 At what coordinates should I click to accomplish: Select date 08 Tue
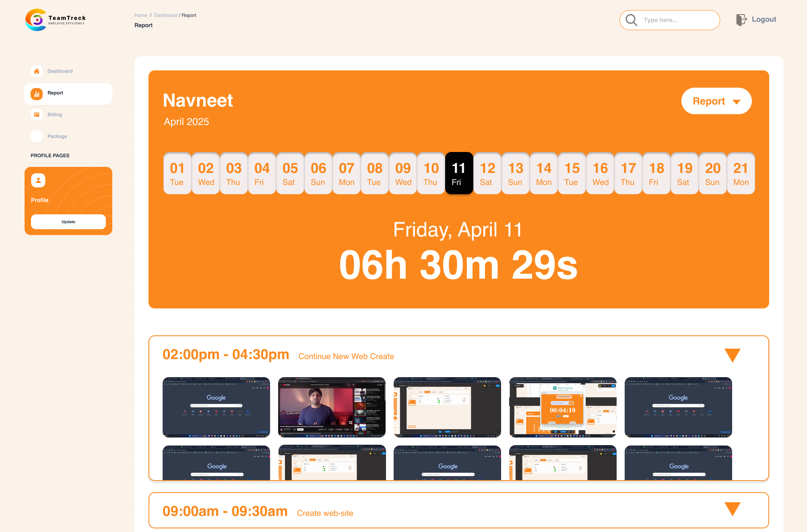[375, 173]
